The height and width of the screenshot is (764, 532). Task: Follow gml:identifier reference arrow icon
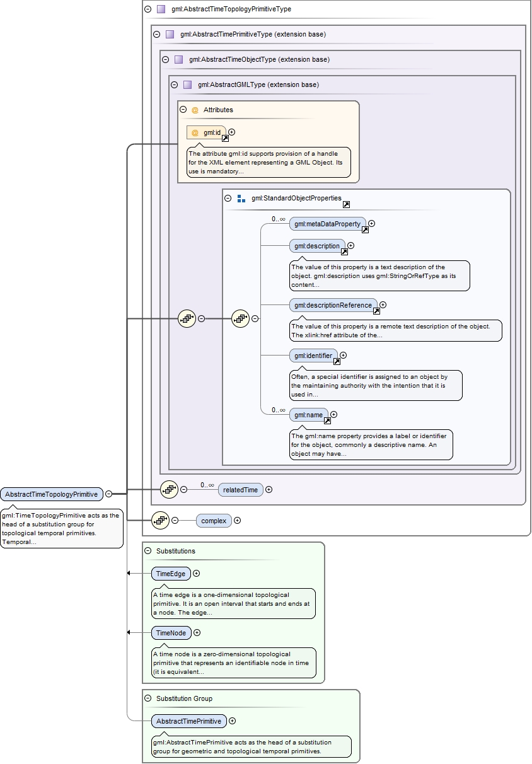tap(337, 361)
